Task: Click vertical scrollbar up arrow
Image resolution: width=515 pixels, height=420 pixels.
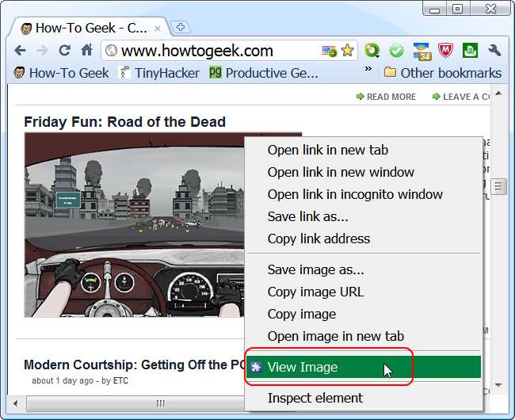Action: coord(498,94)
